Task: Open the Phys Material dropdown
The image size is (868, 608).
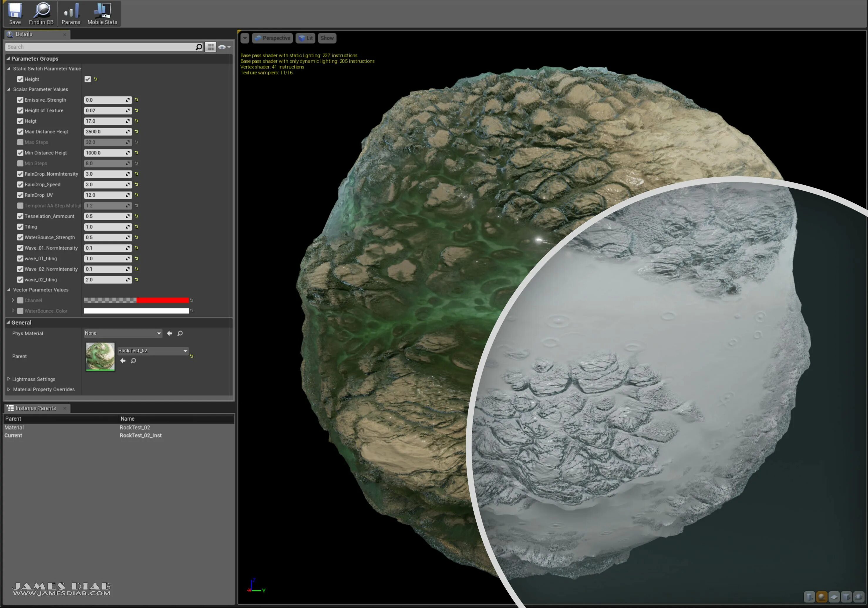Action: 123,333
